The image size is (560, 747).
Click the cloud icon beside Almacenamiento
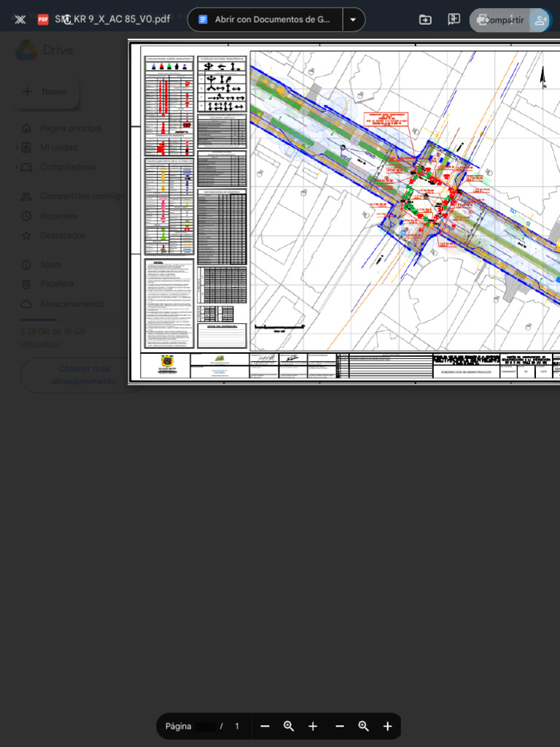(x=26, y=304)
